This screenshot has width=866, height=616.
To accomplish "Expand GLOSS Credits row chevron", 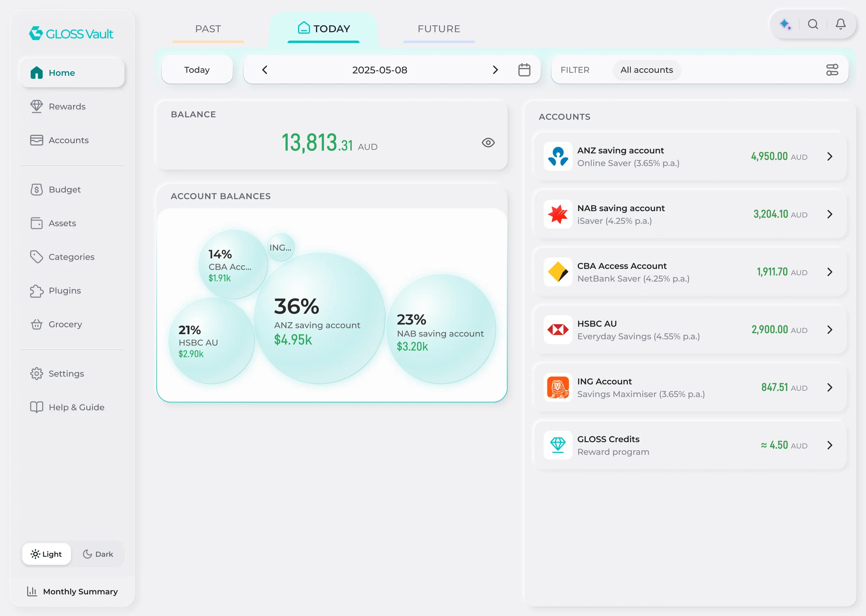I will [x=830, y=445].
